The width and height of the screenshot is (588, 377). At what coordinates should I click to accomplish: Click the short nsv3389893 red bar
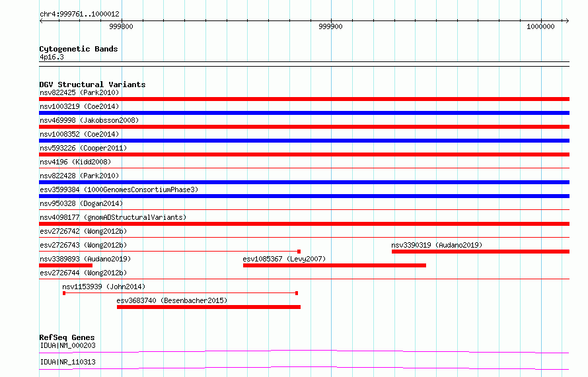tap(65, 265)
